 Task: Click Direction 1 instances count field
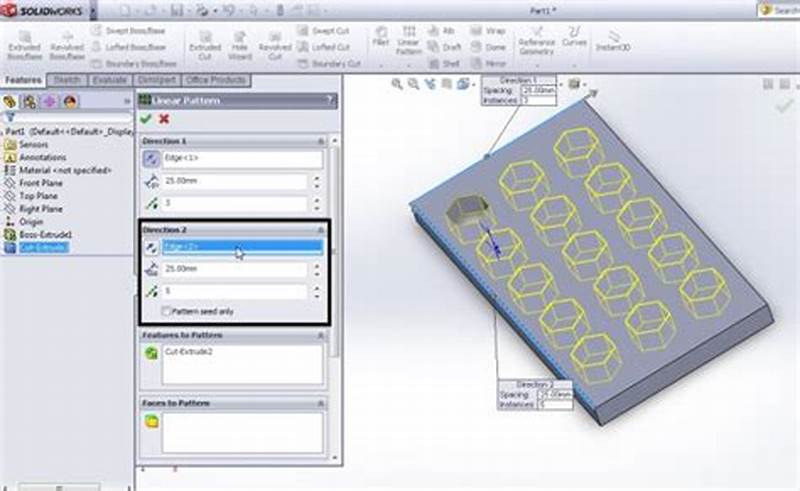point(235,204)
